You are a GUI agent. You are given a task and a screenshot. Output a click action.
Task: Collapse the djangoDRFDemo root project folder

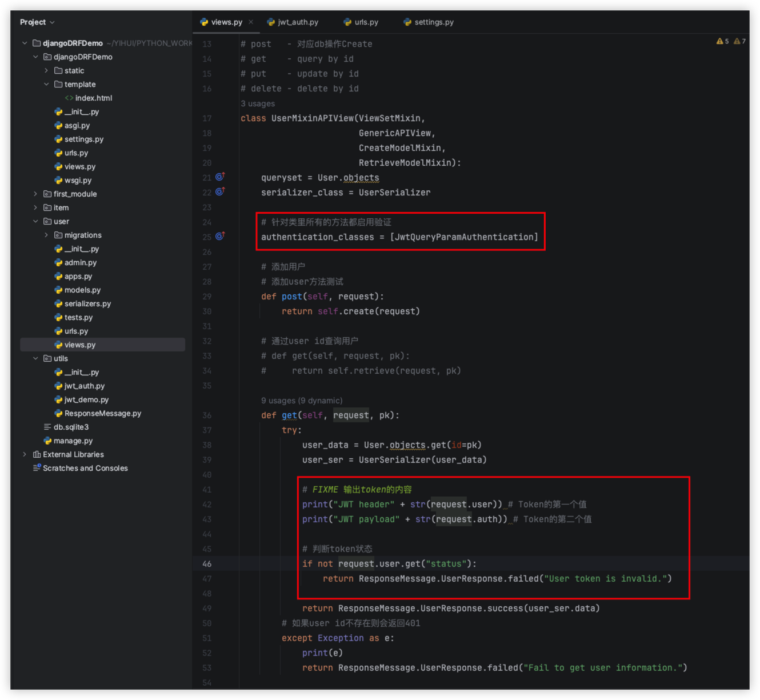point(25,43)
